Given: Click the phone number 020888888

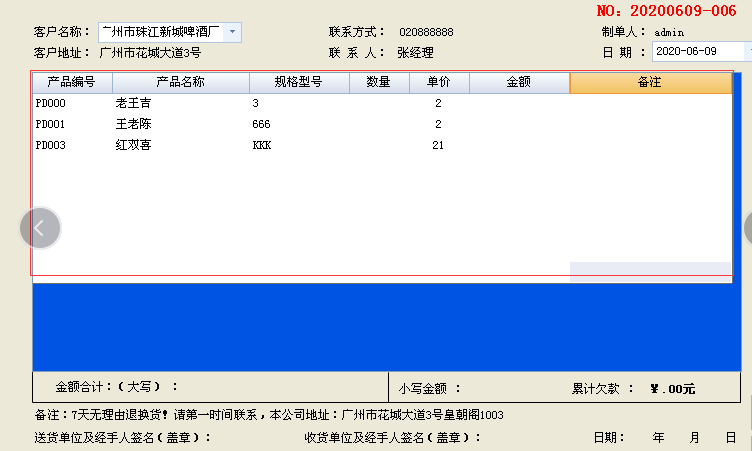Looking at the screenshot, I should [x=426, y=32].
